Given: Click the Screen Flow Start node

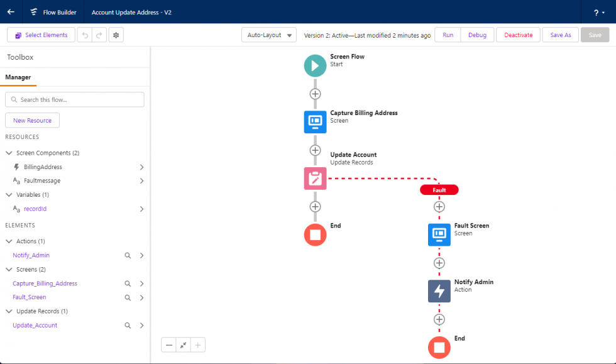Looking at the screenshot, I should [x=315, y=65].
